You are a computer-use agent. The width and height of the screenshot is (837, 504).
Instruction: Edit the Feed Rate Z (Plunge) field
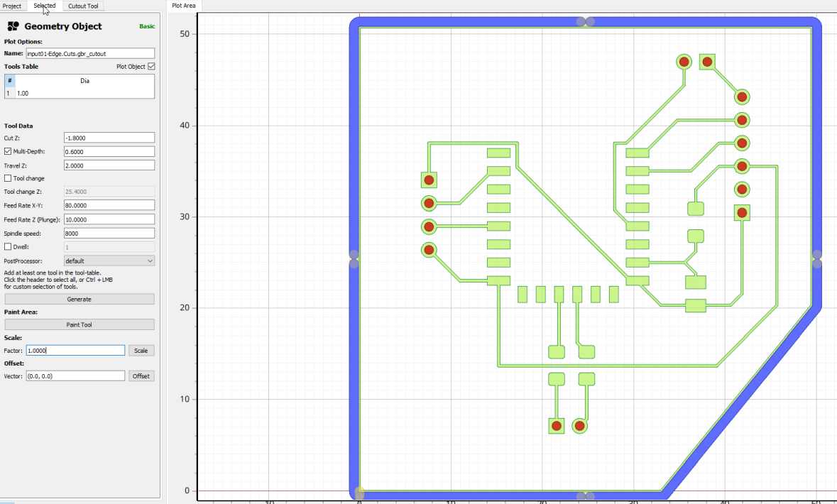pyautogui.click(x=109, y=219)
